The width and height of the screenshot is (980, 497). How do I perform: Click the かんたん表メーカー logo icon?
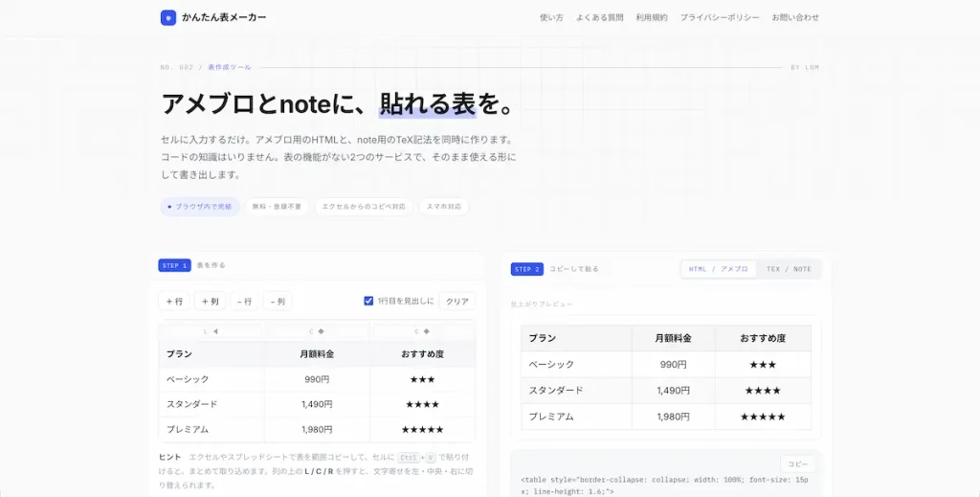[x=168, y=17]
